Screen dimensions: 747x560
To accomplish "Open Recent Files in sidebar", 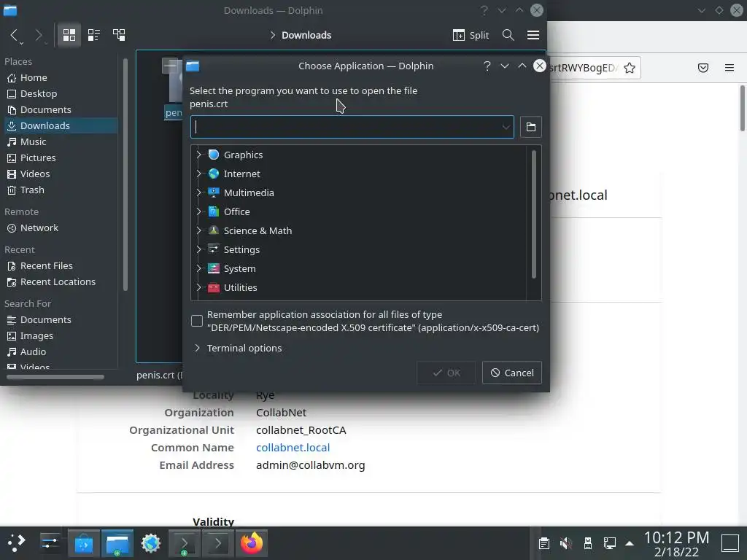I will point(61,265).
